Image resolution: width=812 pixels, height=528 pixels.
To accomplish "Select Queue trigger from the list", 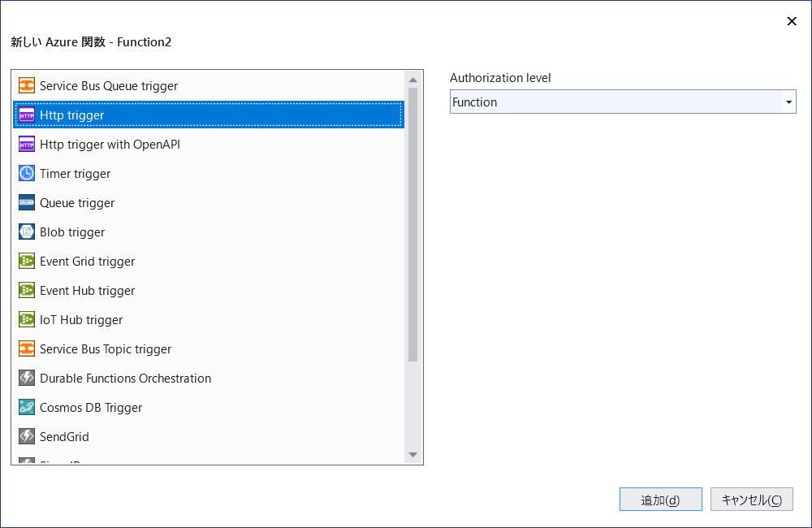I will 208,202.
